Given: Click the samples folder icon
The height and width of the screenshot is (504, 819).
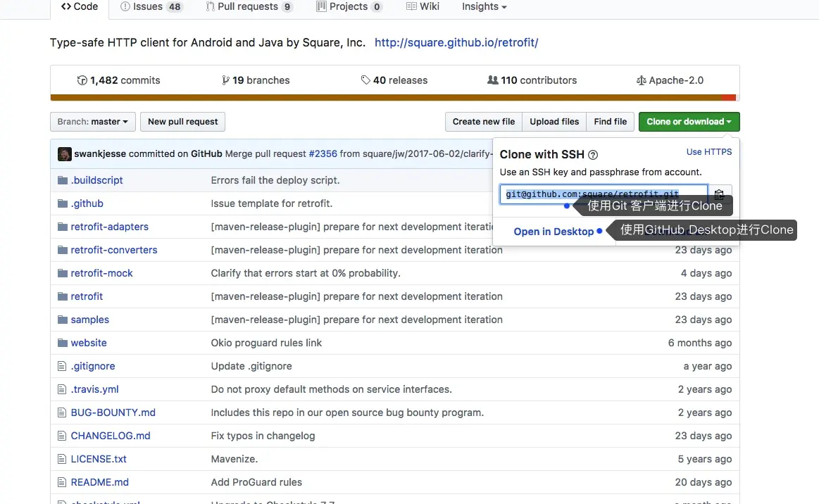Looking at the screenshot, I should pyautogui.click(x=63, y=320).
